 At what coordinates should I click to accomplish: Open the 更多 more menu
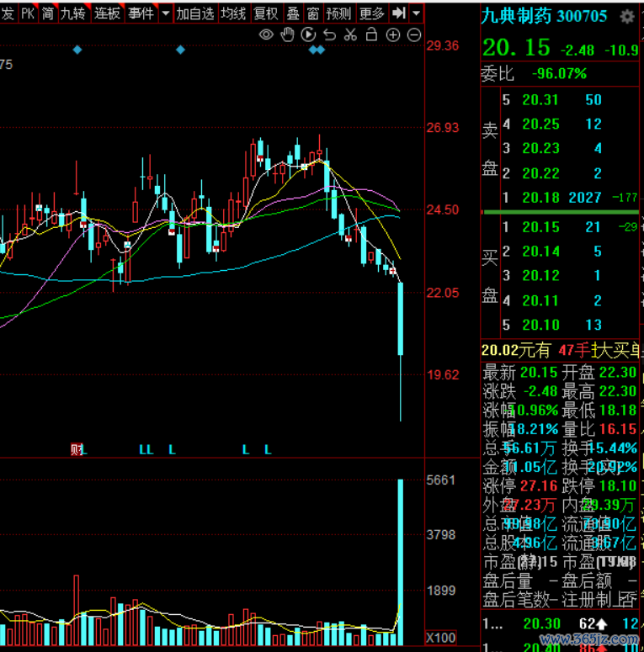(371, 13)
